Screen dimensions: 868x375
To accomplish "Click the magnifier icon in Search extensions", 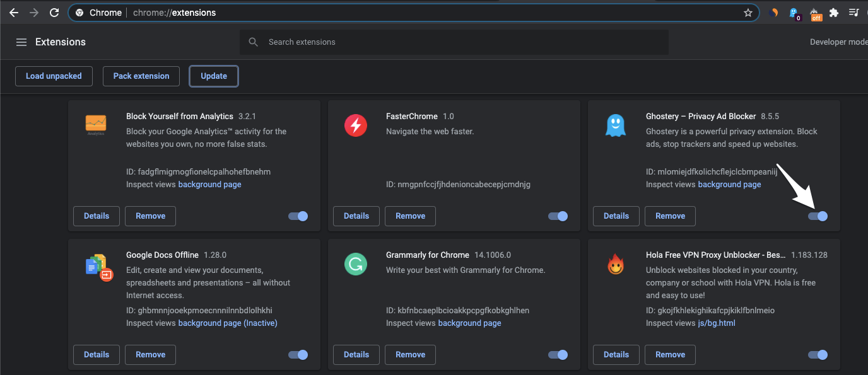I will click(x=254, y=42).
